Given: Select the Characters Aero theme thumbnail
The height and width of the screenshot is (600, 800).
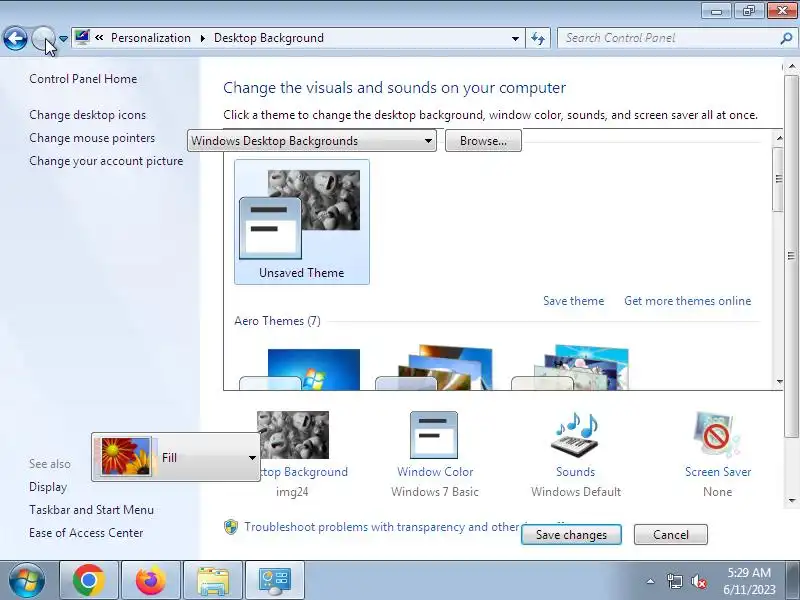Looking at the screenshot, I should coord(570,367).
